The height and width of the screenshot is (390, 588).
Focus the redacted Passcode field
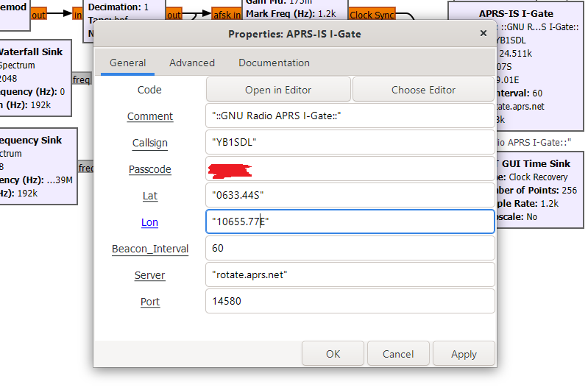[x=350, y=169]
